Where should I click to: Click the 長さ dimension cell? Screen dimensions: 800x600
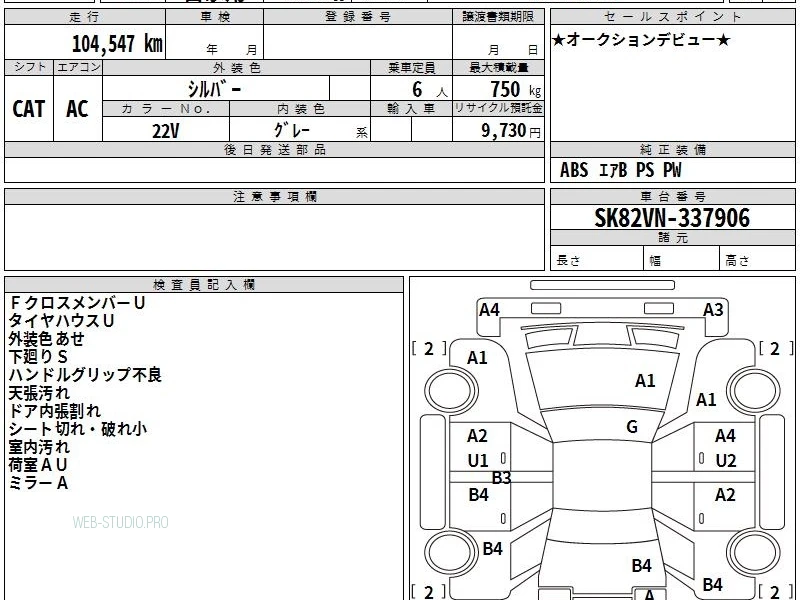coord(597,258)
